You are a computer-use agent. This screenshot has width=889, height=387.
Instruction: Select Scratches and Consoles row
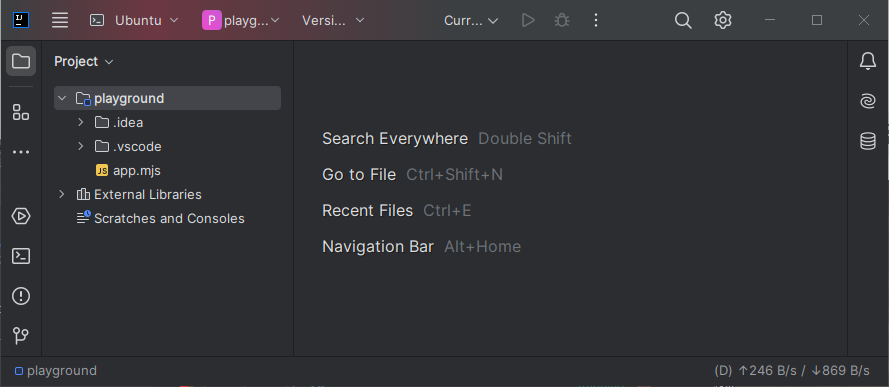(167, 218)
